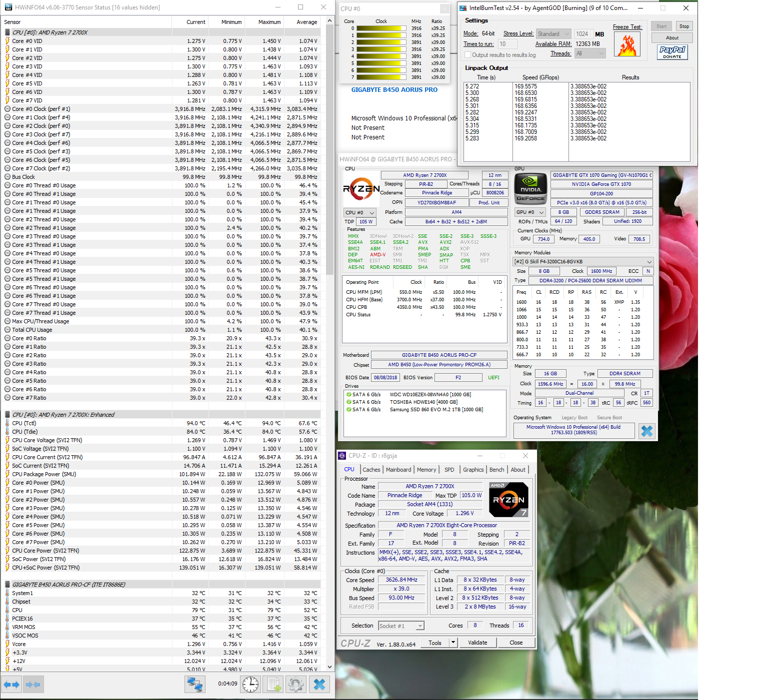Click the IntelBurnTest title bar icon

coord(463,8)
